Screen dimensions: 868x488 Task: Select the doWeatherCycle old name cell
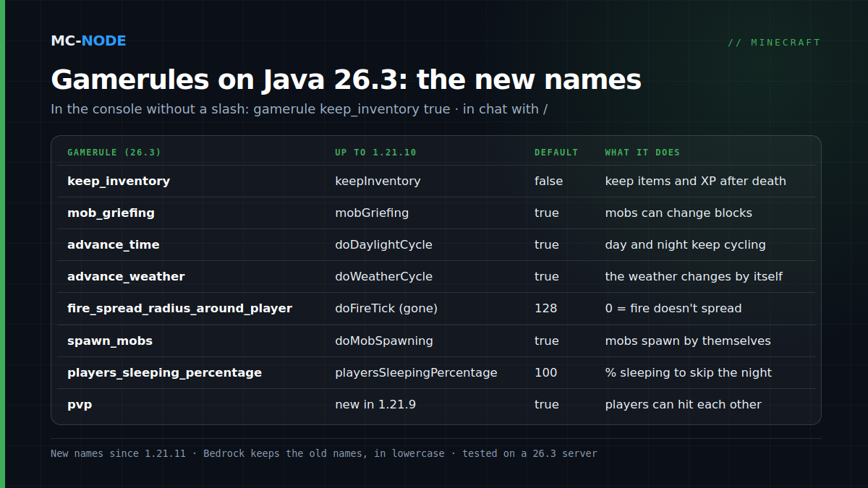383,276
